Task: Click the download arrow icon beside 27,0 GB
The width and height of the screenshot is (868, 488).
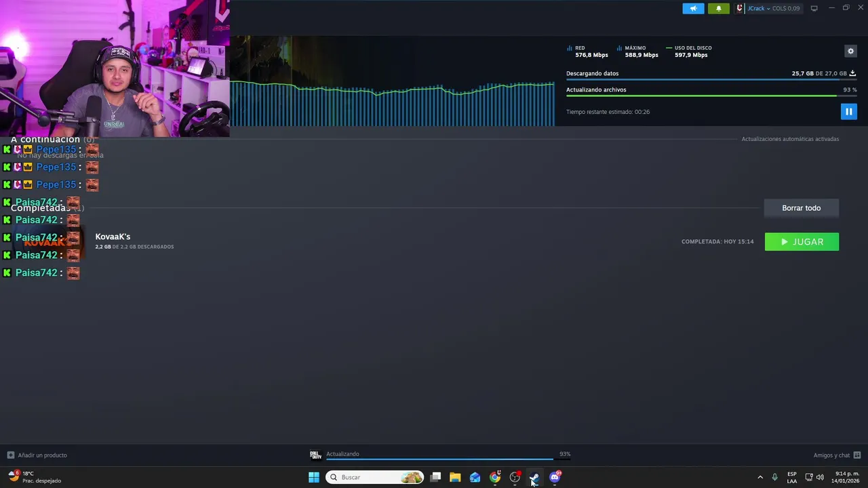Action: pos(852,73)
